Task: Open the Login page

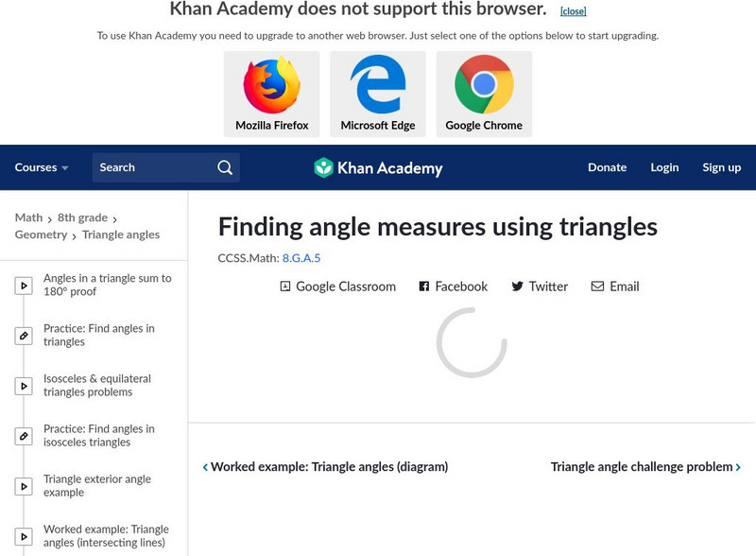Action: tap(664, 167)
